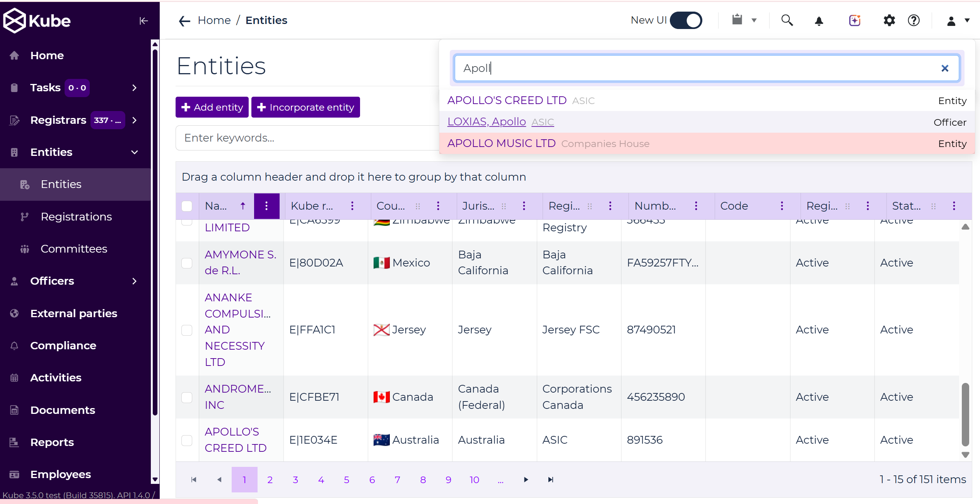Check the row checkbox for APOLLO'S CREED LTD
This screenshot has width=980, height=504.
187,440
